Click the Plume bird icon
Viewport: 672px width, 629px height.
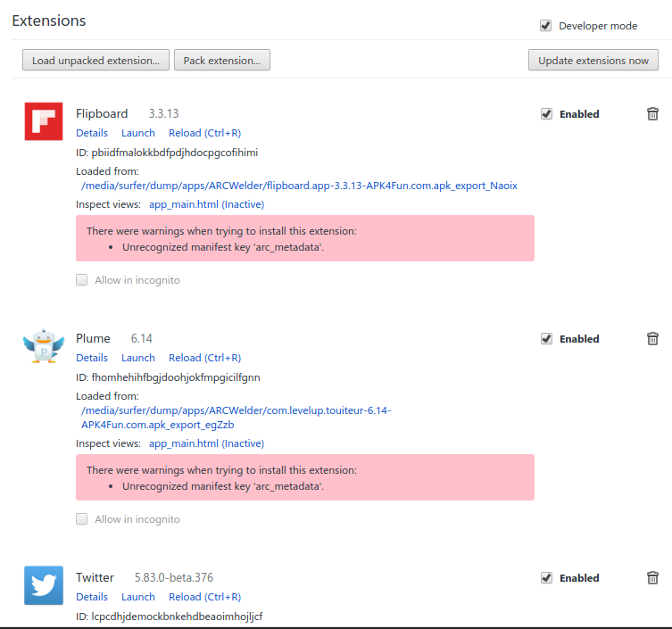coord(44,346)
